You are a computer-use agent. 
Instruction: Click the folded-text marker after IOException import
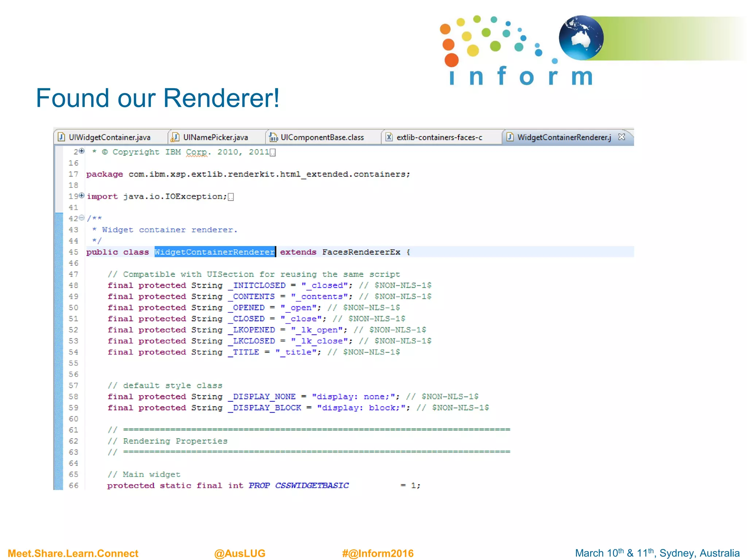tap(231, 197)
